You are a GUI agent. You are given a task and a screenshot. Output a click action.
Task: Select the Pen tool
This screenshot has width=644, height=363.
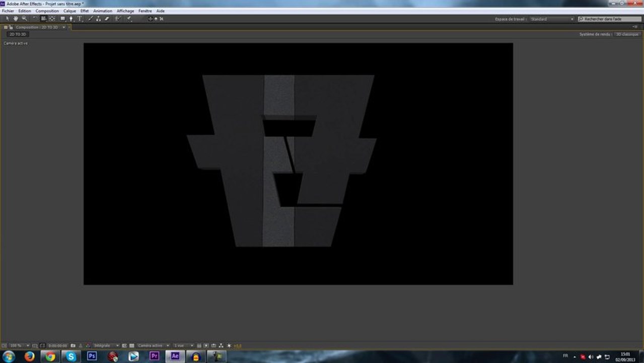(71, 19)
